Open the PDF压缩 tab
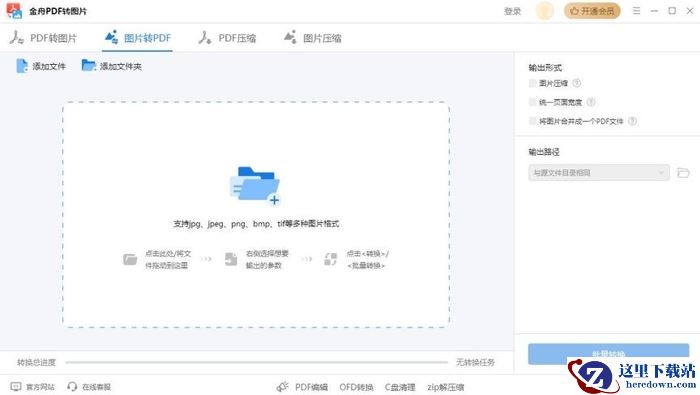Image resolution: width=700 pixels, height=395 pixels. point(228,38)
